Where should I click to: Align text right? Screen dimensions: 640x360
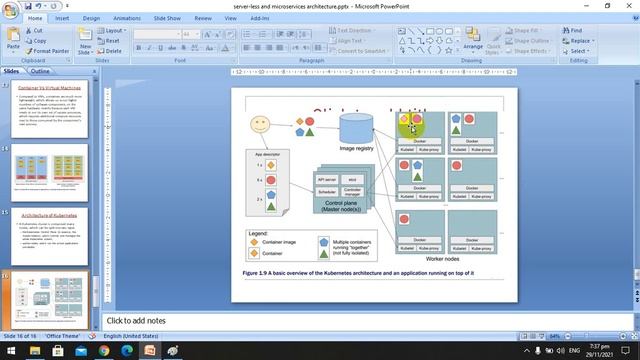click(x=269, y=48)
